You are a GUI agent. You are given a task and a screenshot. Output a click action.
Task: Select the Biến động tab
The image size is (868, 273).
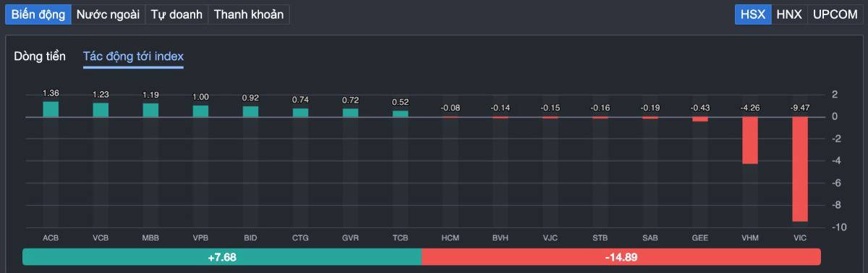(x=38, y=14)
